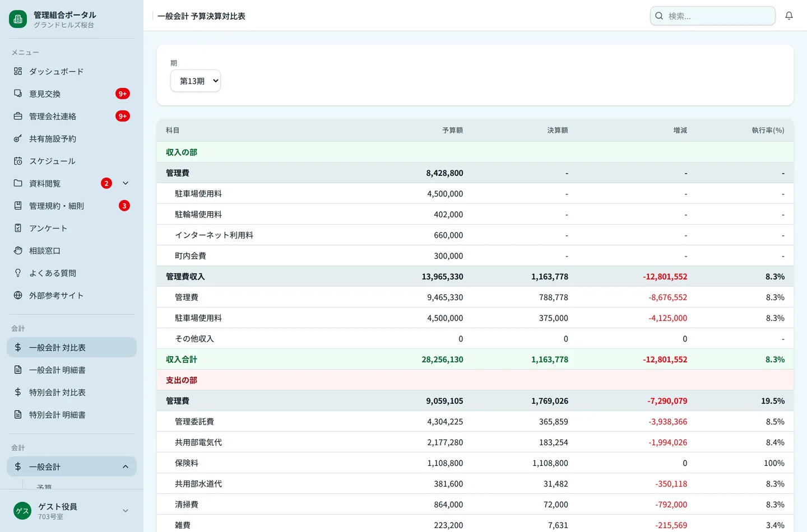Open the 第13期 period dropdown
The height and width of the screenshot is (532, 807).
coord(196,81)
